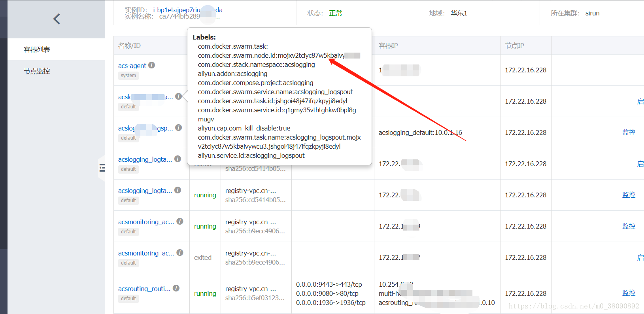This screenshot has width=644, height=314.
Task: Click 监控 for running acsmonitoring_ac... container
Action: (x=629, y=226)
